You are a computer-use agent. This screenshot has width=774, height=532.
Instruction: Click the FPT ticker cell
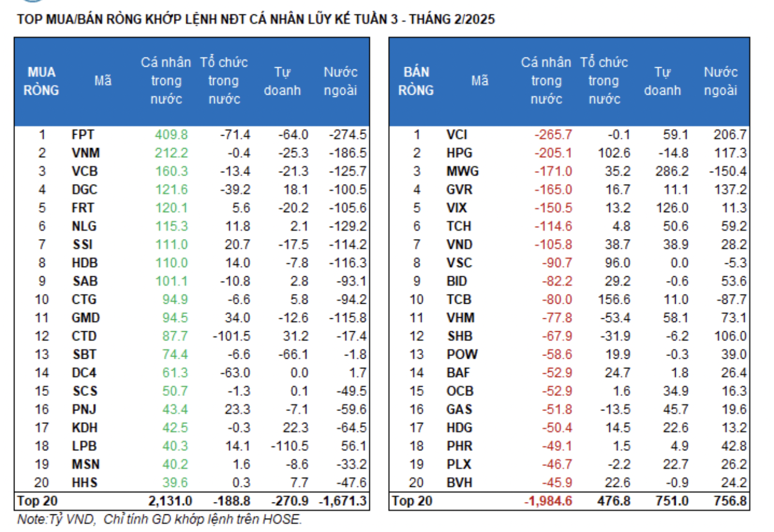point(83,135)
